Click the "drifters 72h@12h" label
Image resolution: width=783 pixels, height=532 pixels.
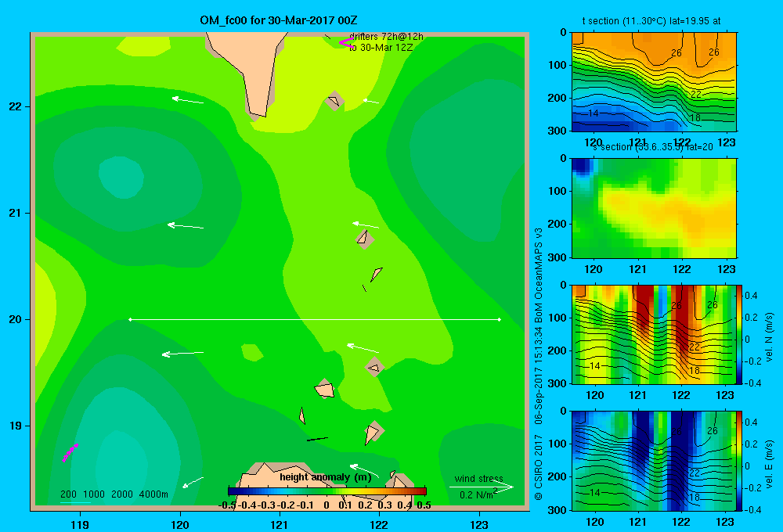pos(386,37)
